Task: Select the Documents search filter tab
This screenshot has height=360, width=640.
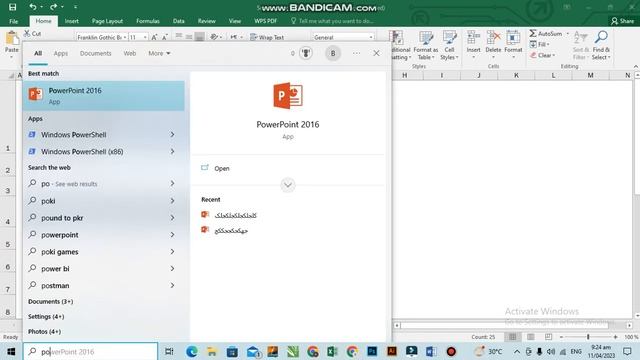Action: pos(96,53)
